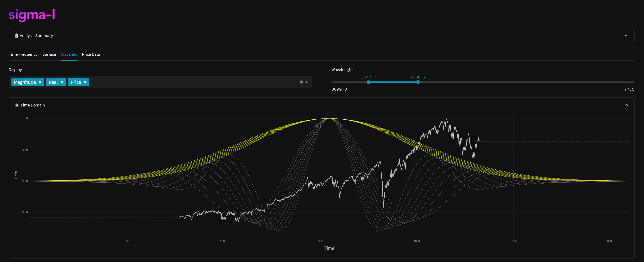
Task: Click the wavelet peak on chart
Action: (x=330, y=118)
